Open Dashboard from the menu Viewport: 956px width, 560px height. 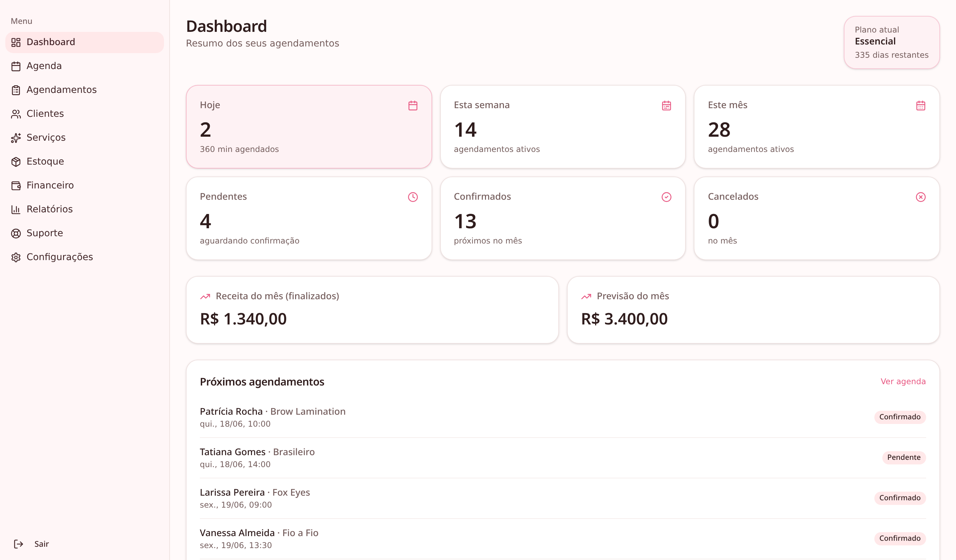point(85,42)
